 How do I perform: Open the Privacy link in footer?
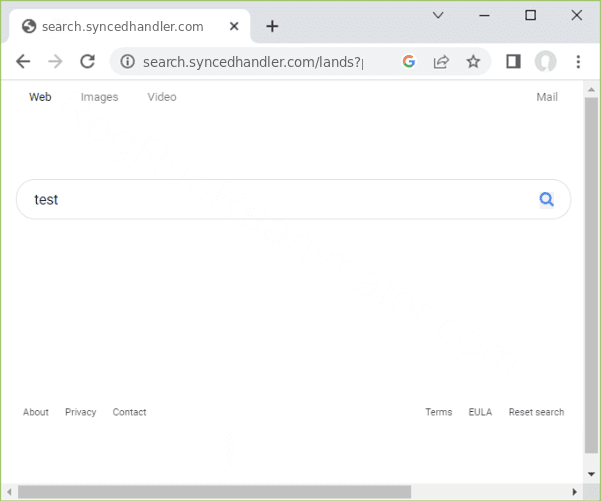tap(81, 412)
